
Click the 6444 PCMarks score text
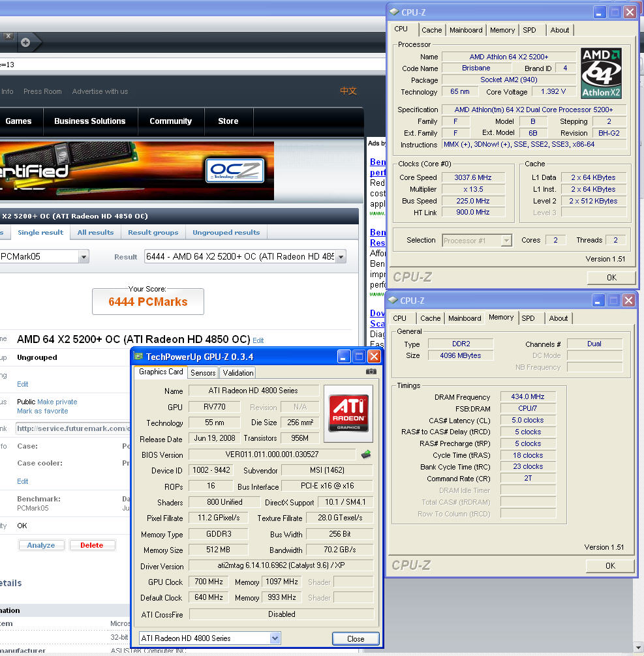(x=148, y=302)
